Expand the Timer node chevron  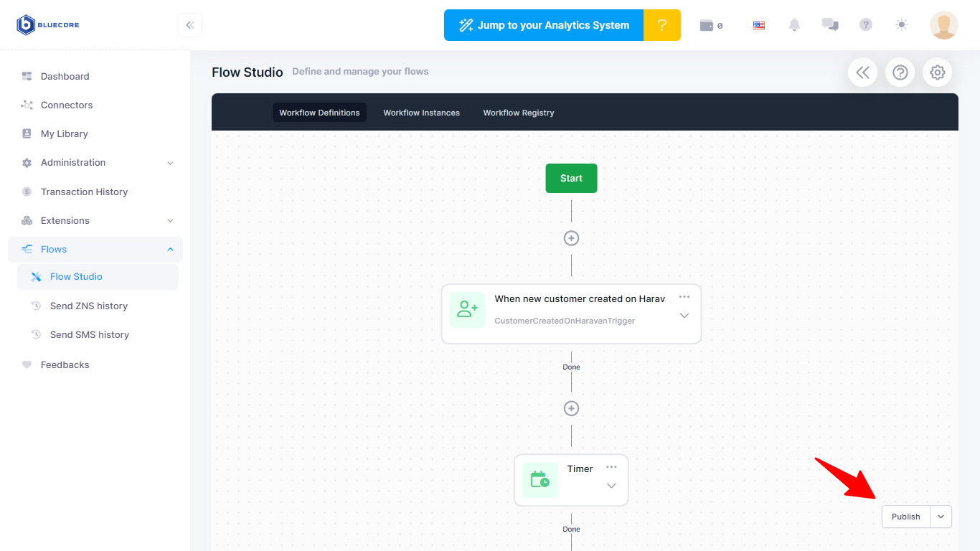pyautogui.click(x=611, y=486)
